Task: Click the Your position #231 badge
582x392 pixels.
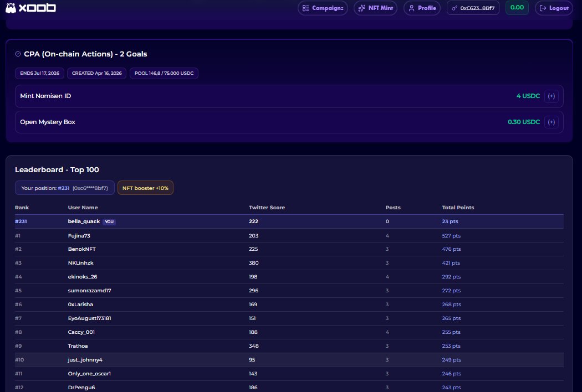Action: click(x=64, y=188)
